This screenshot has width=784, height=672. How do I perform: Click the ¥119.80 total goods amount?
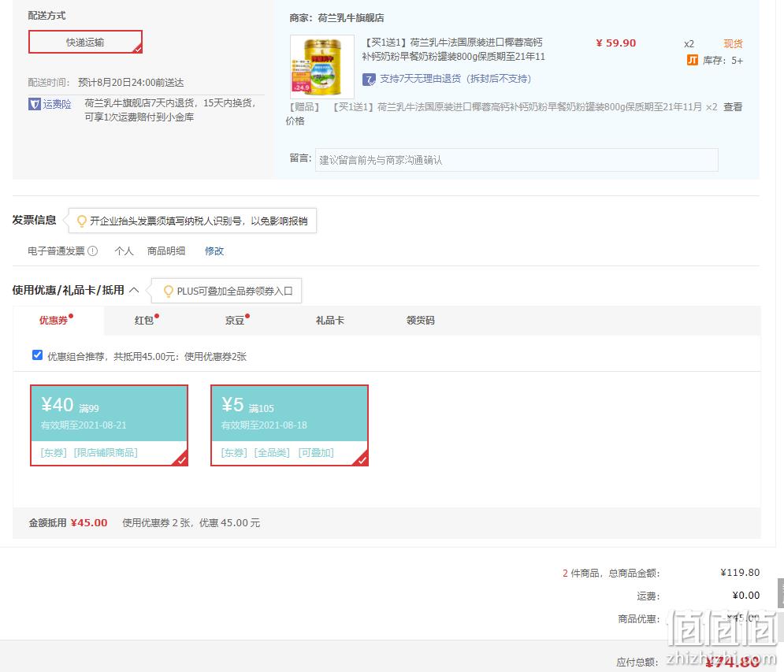740,573
